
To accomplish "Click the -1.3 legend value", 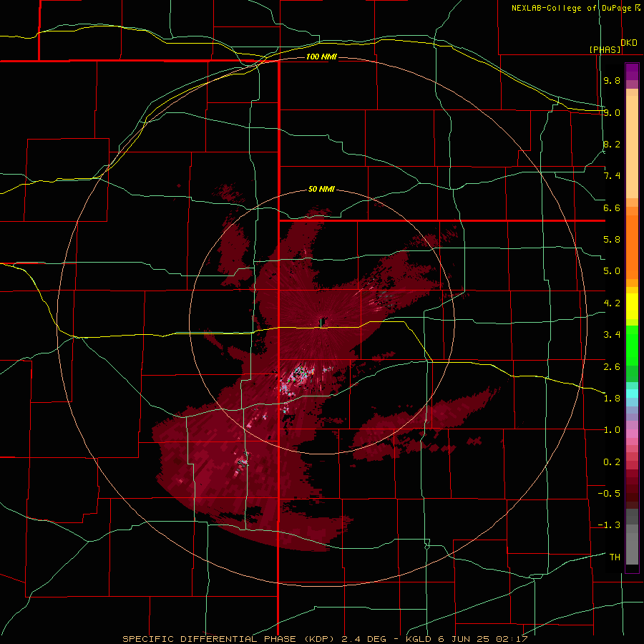I will pos(609,525).
